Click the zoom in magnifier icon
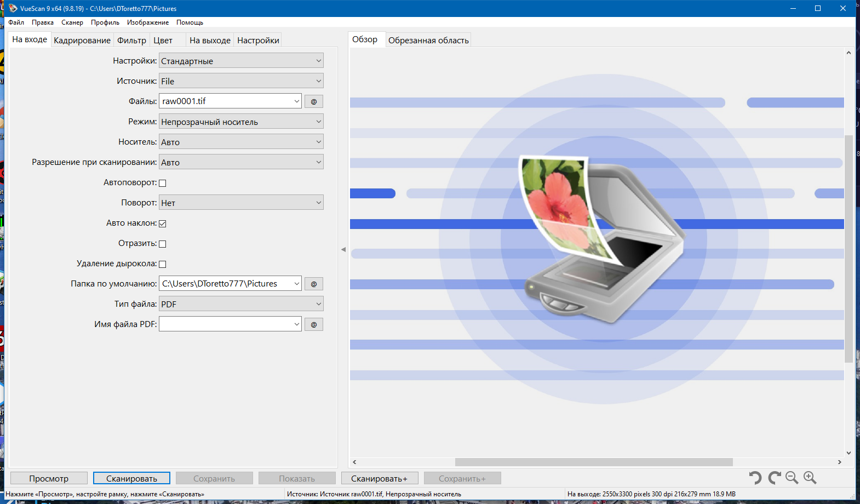This screenshot has height=504, width=860. tap(810, 478)
